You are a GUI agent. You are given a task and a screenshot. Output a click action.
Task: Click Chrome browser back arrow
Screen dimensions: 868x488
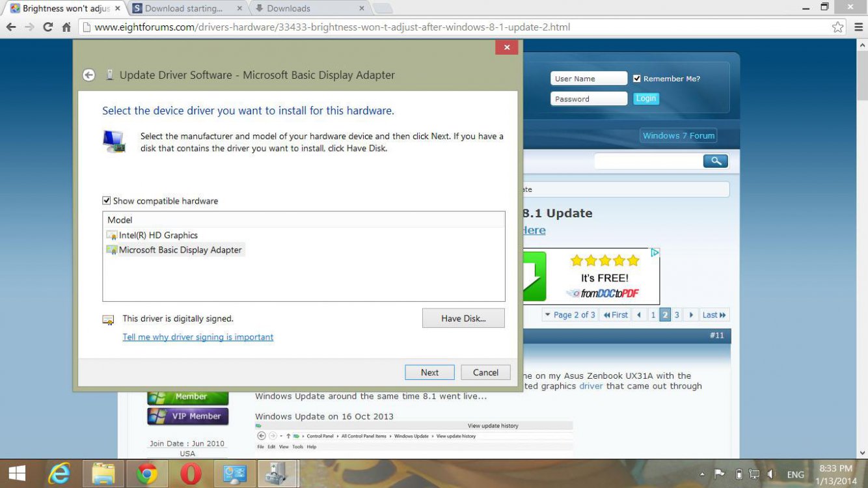(11, 27)
